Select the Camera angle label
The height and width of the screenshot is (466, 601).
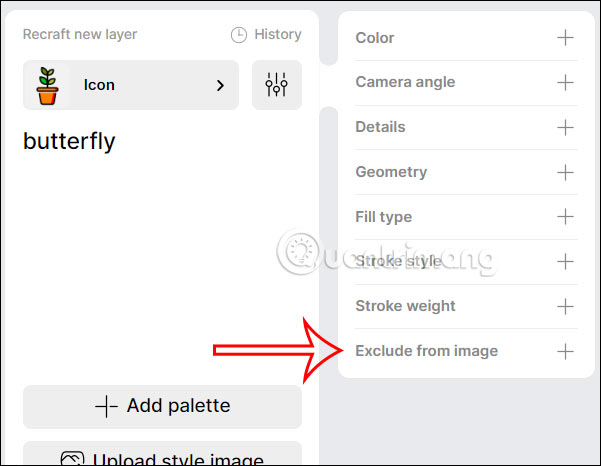(405, 82)
